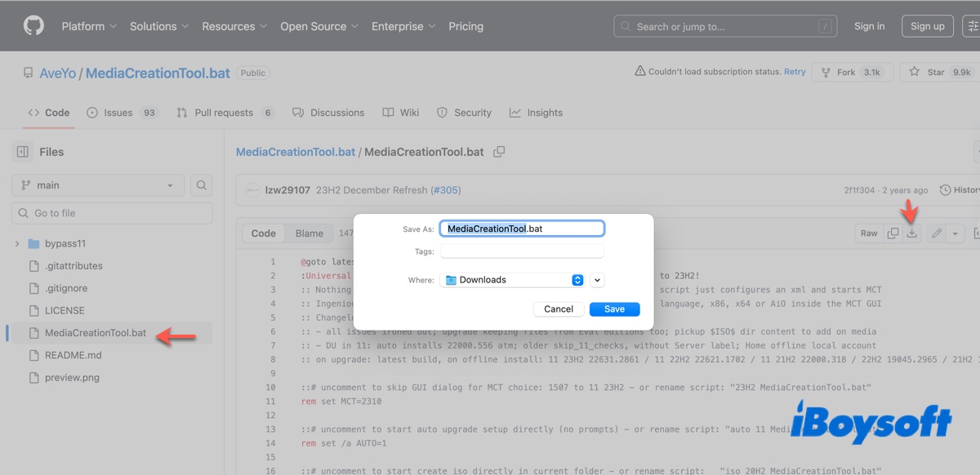
Task: Open the Where Downloads location dropdown
Action: point(512,279)
